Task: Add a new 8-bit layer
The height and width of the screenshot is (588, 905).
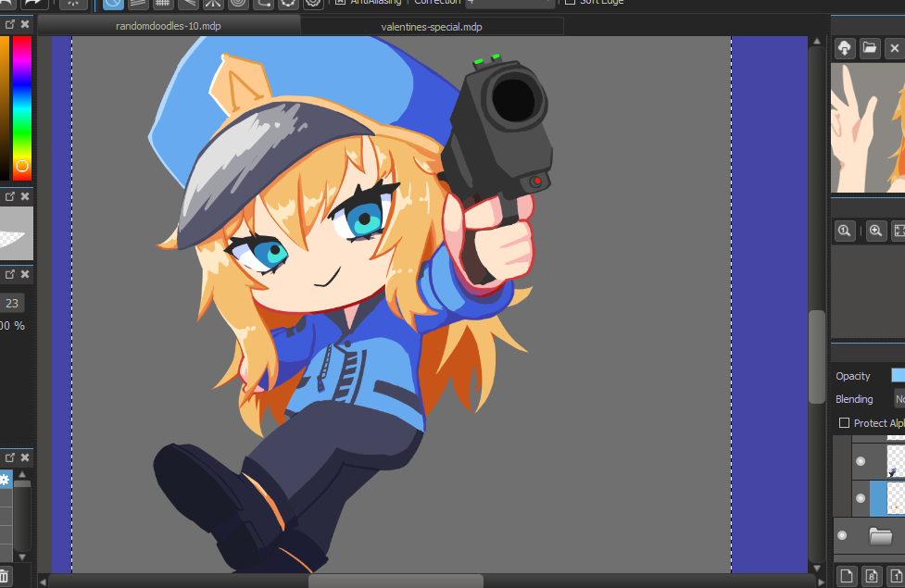Action: point(872,576)
